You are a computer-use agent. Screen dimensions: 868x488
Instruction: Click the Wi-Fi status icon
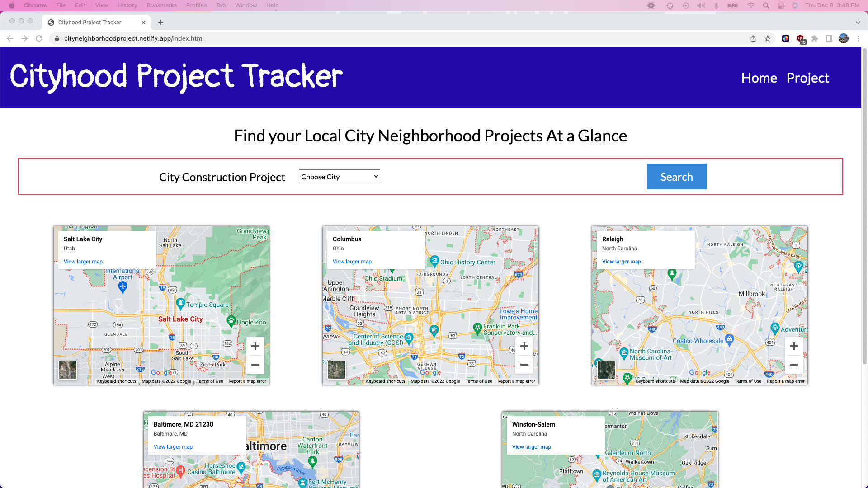[x=750, y=5]
